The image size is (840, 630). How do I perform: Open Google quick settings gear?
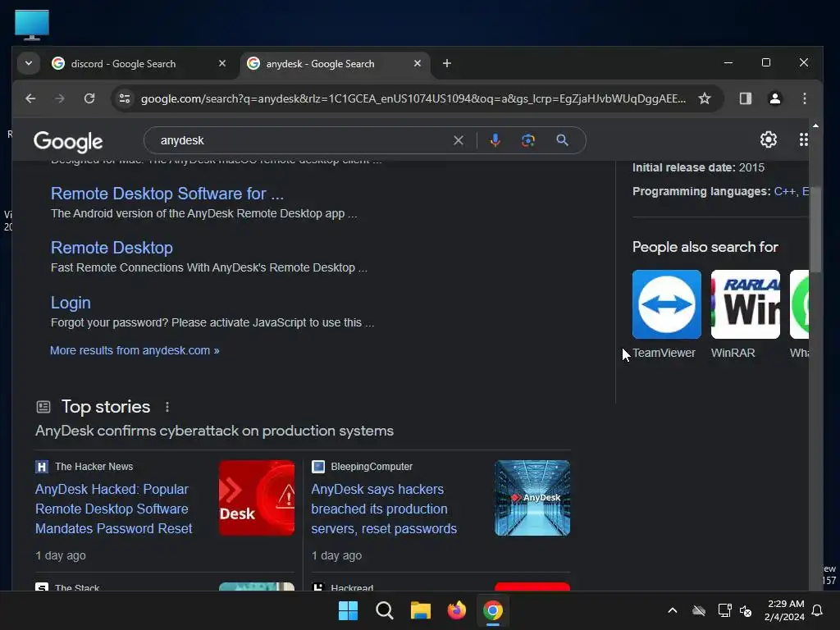(768, 139)
